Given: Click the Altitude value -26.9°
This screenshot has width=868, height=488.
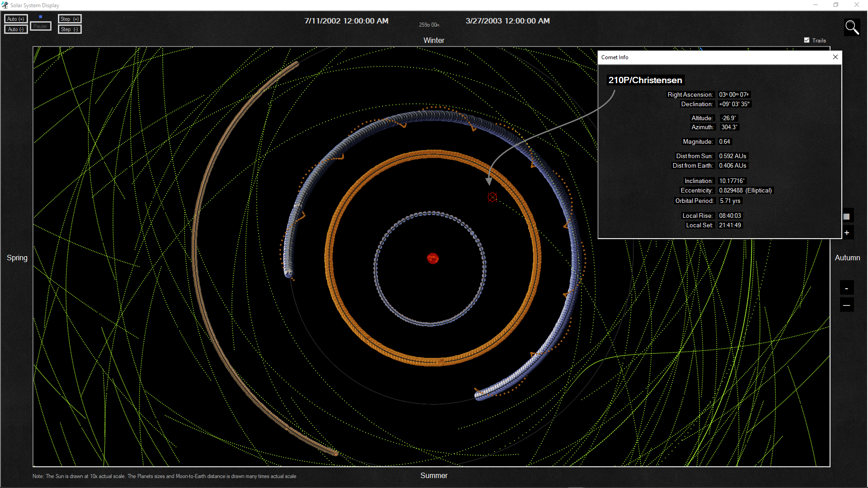Looking at the screenshot, I should pos(728,118).
